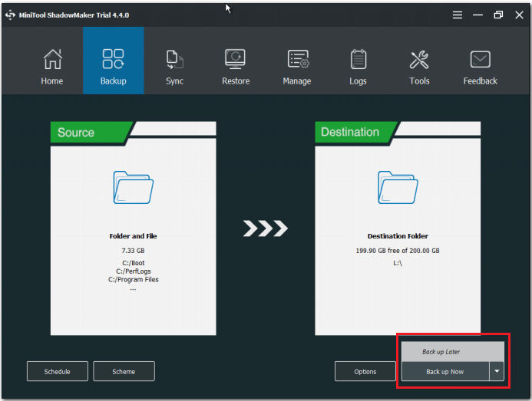Select the Source header label
The height and width of the screenshot is (401, 532).
pyautogui.click(x=76, y=132)
